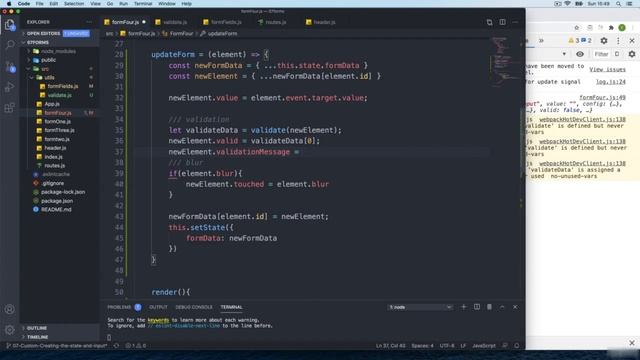This screenshot has width=640, height=360.
Task: Open the Accounts icon in activity bar
Action: (10, 309)
